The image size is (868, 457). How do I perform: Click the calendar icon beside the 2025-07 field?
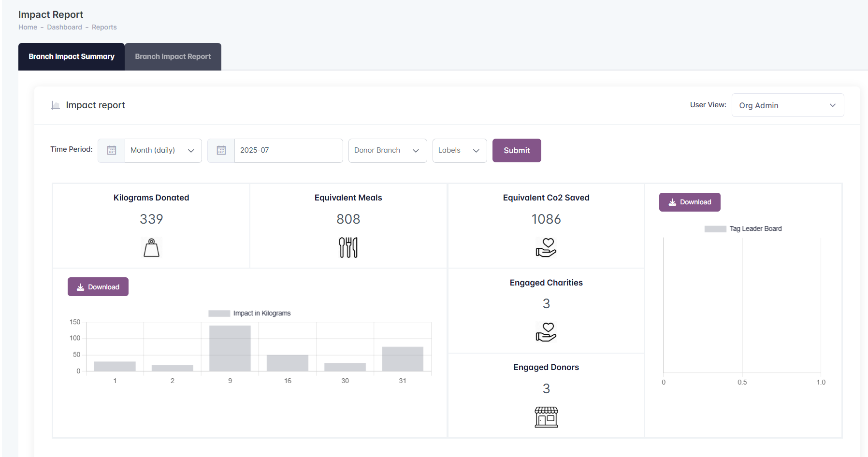221,151
